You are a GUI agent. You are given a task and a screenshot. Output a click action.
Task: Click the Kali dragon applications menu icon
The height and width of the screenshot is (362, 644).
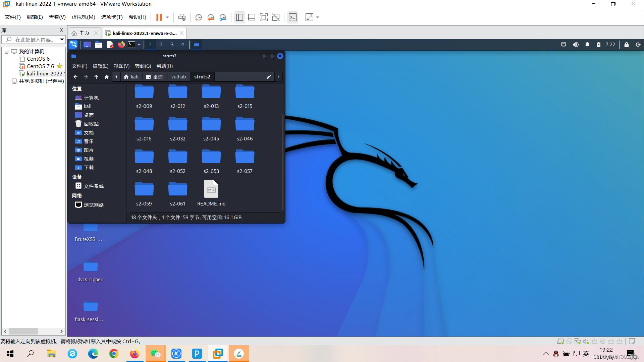(x=73, y=45)
